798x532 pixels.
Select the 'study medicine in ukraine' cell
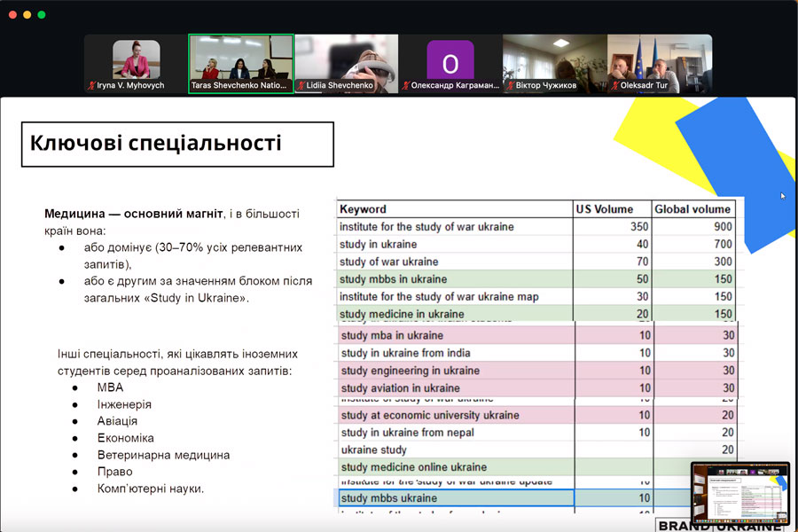(455, 313)
